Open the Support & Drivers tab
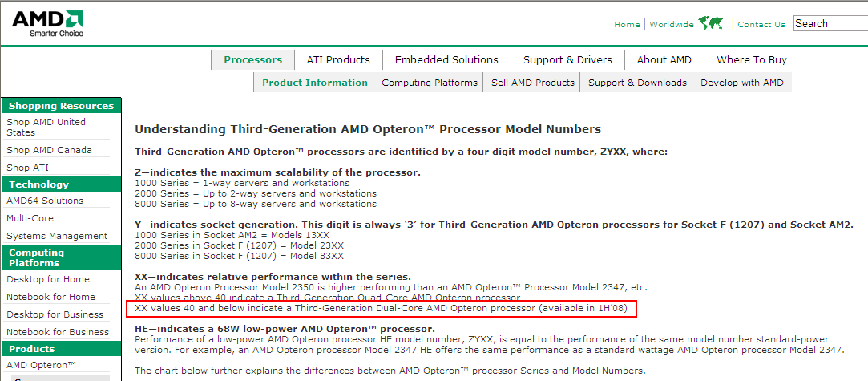The image size is (868, 381). tap(567, 60)
